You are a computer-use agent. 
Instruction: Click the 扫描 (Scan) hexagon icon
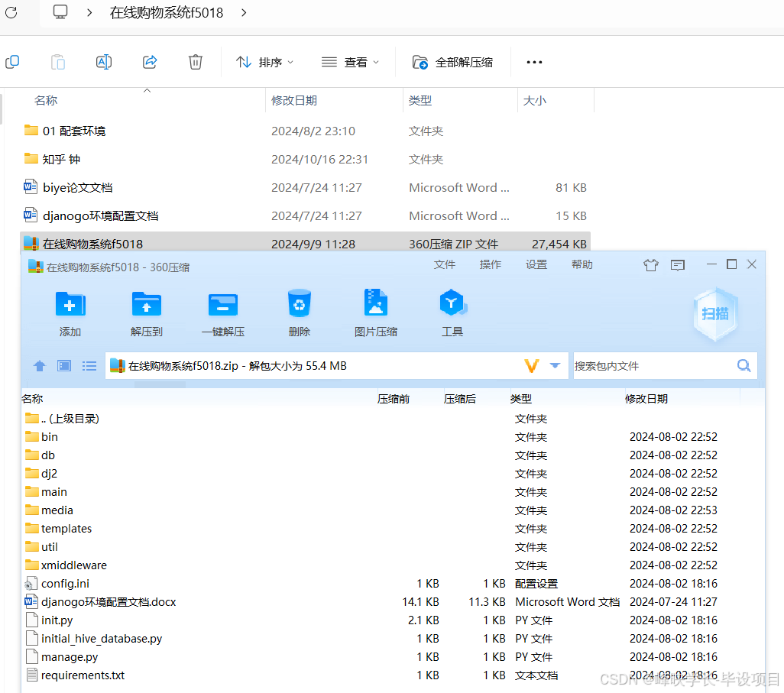[x=715, y=313]
